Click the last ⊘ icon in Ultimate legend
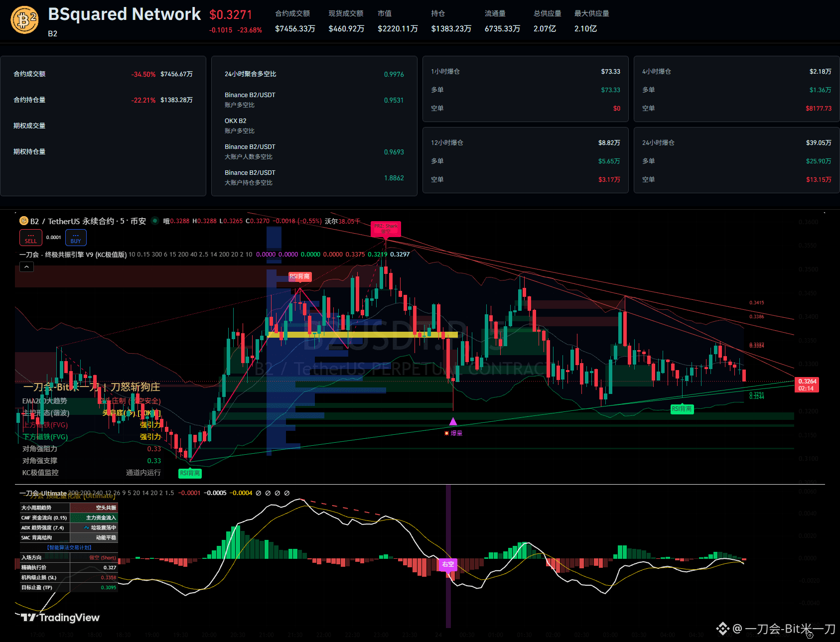840x642 pixels. point(286,493)
